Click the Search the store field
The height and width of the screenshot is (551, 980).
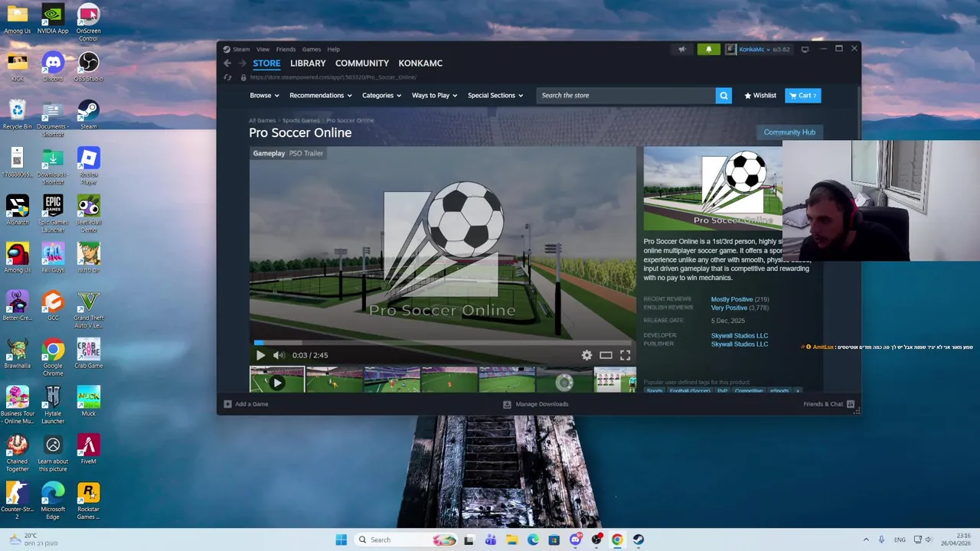tap(626, 96)
